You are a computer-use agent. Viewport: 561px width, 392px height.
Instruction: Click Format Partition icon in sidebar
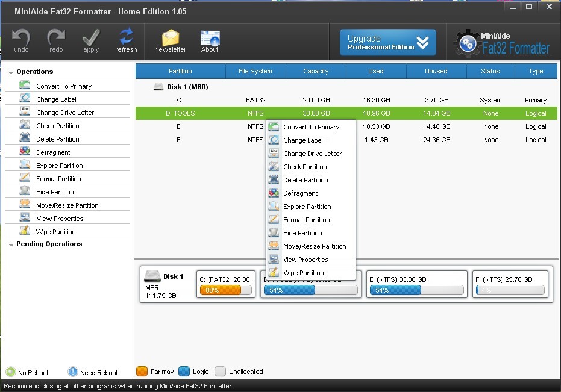tap(25, 178)
